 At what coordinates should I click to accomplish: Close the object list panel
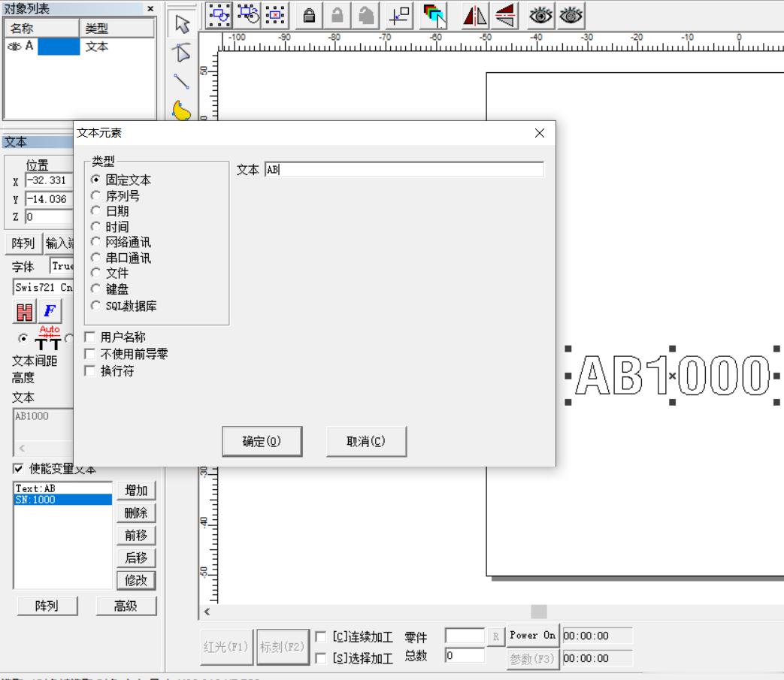(x=150, y=8)
